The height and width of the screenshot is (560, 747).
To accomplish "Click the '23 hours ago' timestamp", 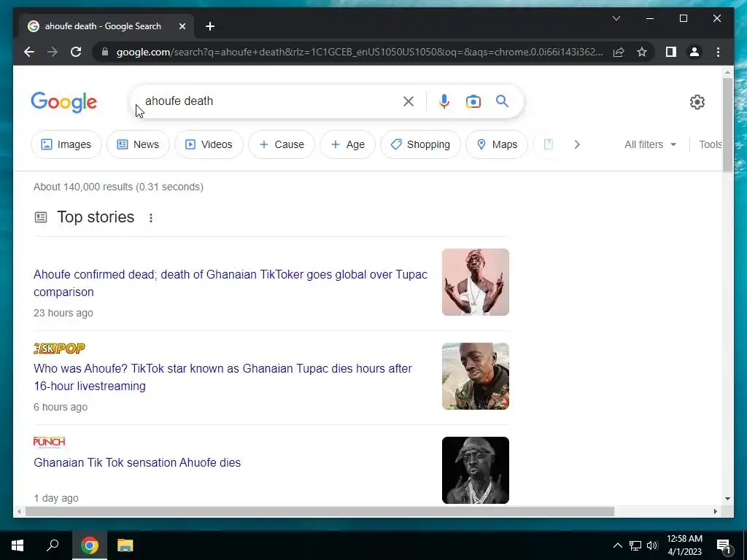I will pyautogui.click(x=63, y=313).
